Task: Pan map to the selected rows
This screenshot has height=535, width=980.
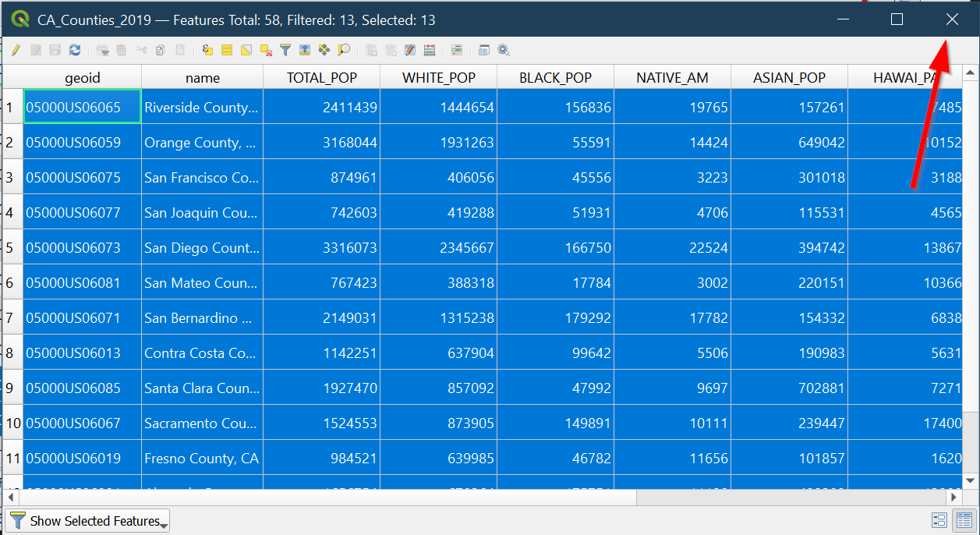Action: pyautogui.click(x=324, y=50)
